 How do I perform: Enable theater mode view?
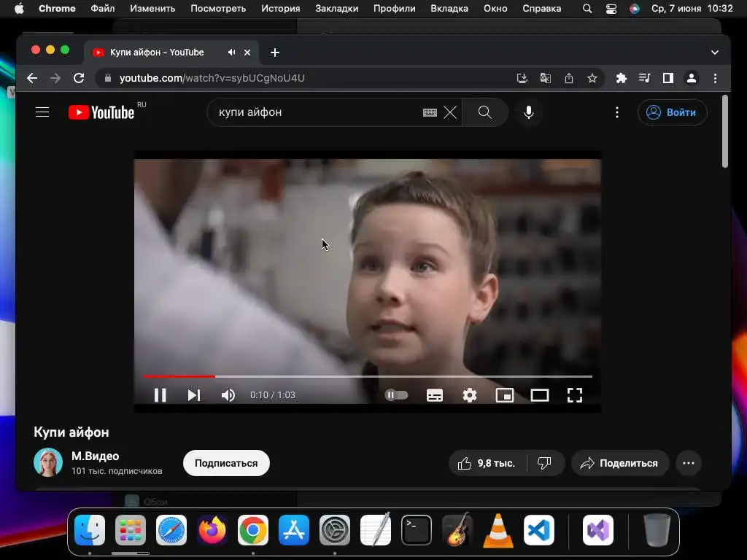(x=540, y=395)
